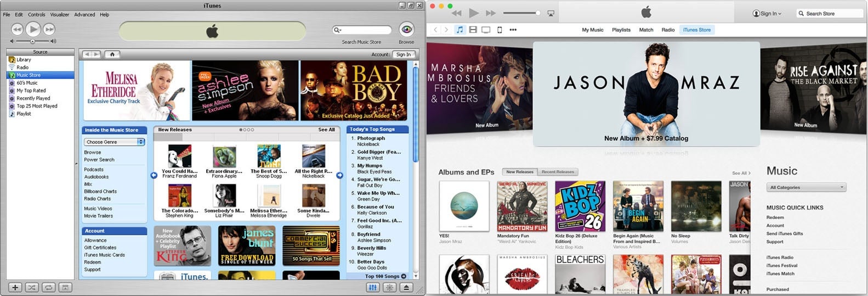This screenshot has width=868, height=296.
Task: Select the Movies film icon
Action: pos(473,30)
